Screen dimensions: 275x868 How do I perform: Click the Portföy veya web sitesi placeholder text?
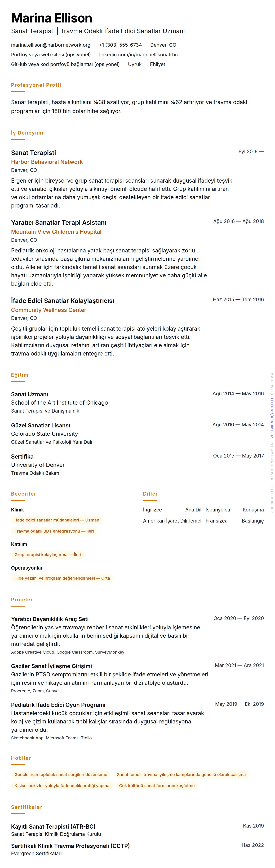coord(51,55)
